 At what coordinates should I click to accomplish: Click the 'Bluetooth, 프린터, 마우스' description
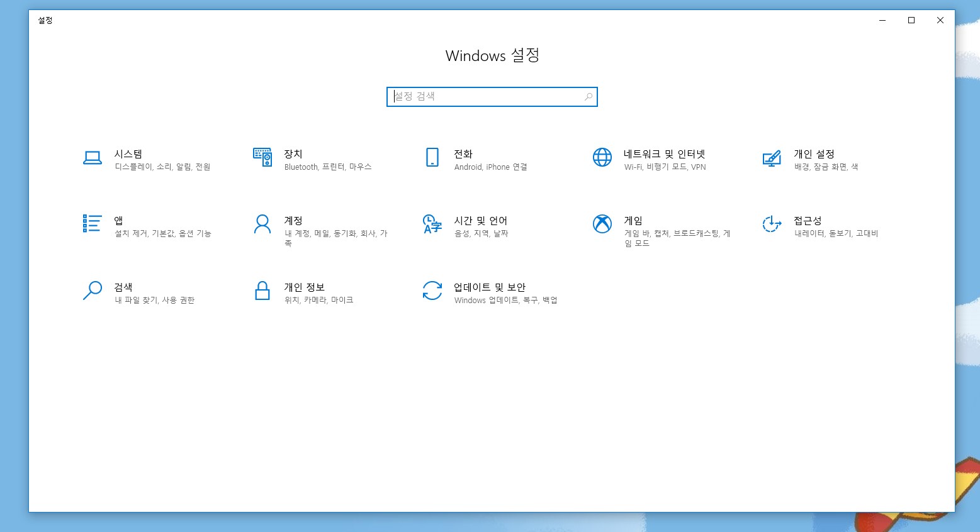click(328, 167)
